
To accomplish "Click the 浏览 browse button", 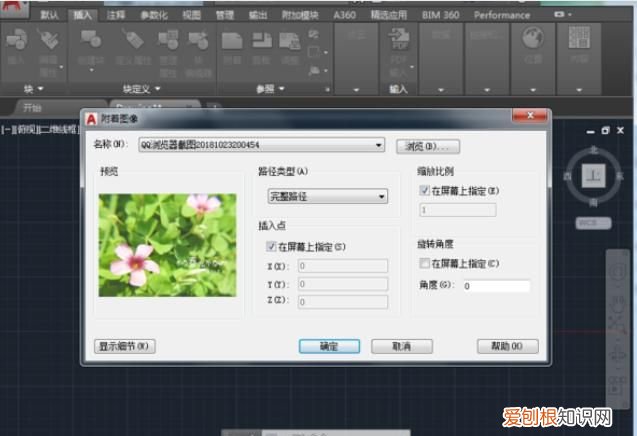I will tap(428, 147).
